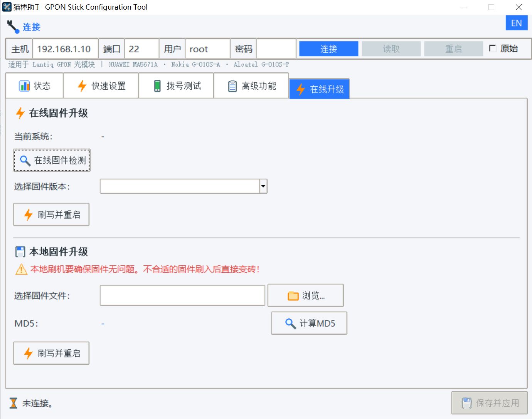Click the 重启 button
Viewport: 532px width, 419px height.
pos(454,49)
